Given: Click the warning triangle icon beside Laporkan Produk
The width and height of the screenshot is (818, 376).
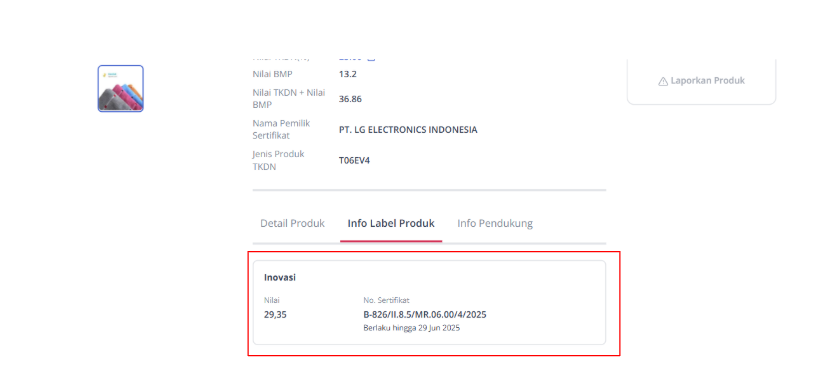Looking at the screenshot, I should tap(663, 81).
